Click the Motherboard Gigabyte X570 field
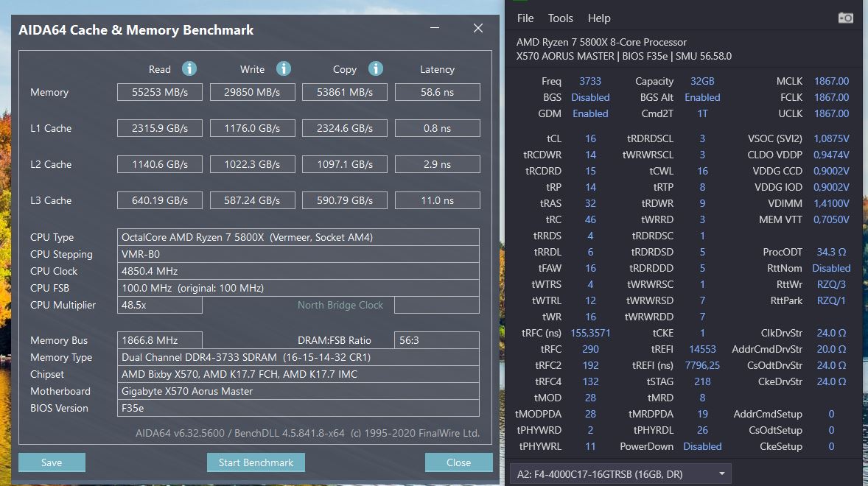Viewport: 868px width, 486px height. coord(298,391)
